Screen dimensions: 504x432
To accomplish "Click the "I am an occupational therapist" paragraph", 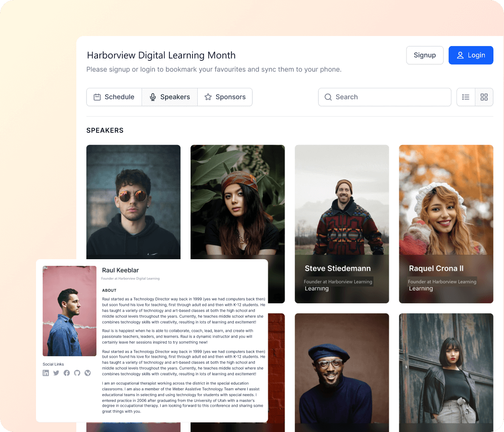I will (x=182, y=397).
